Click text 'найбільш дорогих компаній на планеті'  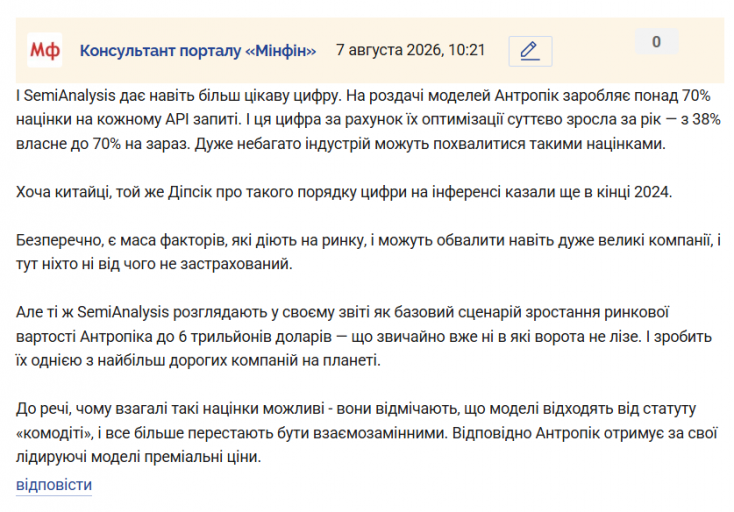tap(239, 360)
